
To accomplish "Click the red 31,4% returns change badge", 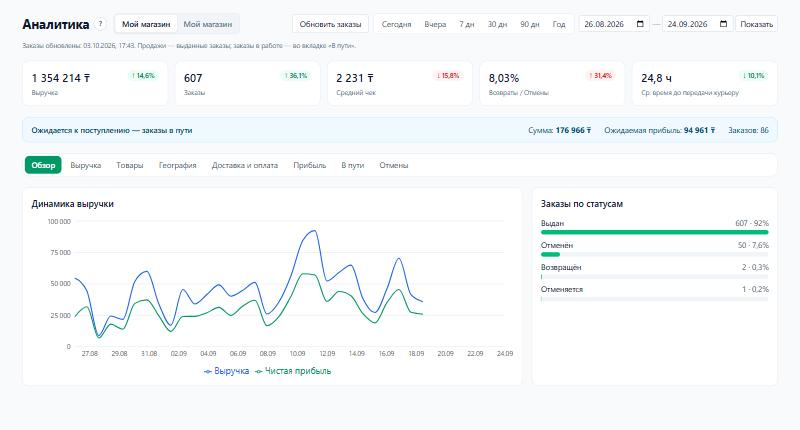I will click(600, 75).
